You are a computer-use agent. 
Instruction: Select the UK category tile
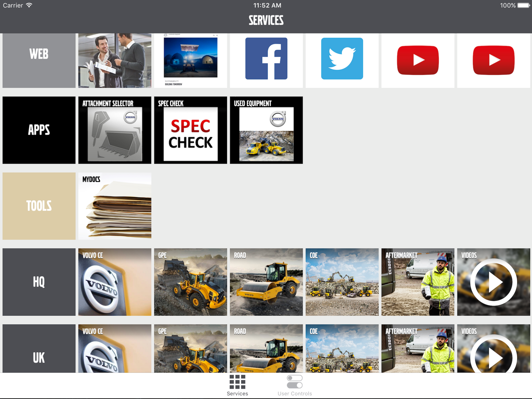(x=39, y=349)
